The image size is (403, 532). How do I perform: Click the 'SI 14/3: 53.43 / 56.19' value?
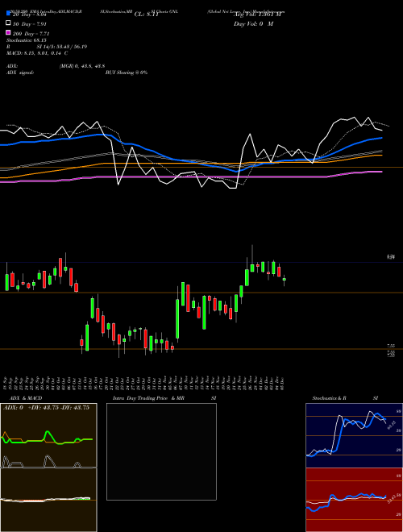pyautogui.click(x=62, y=47)
